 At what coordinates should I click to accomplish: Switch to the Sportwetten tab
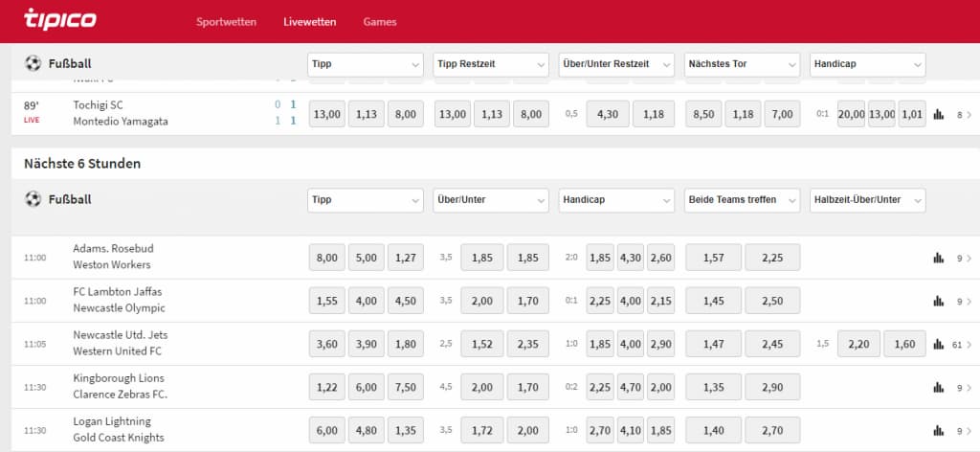click(x=226, y=21)
